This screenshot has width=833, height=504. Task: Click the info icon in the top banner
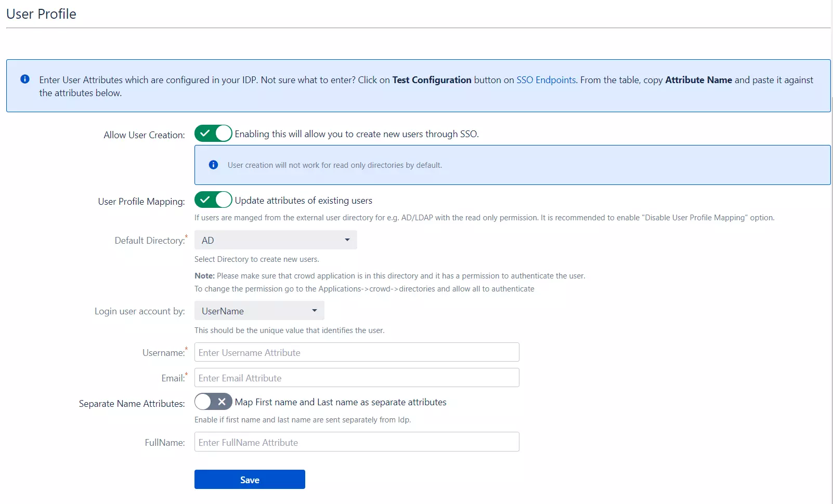[24, 79]
